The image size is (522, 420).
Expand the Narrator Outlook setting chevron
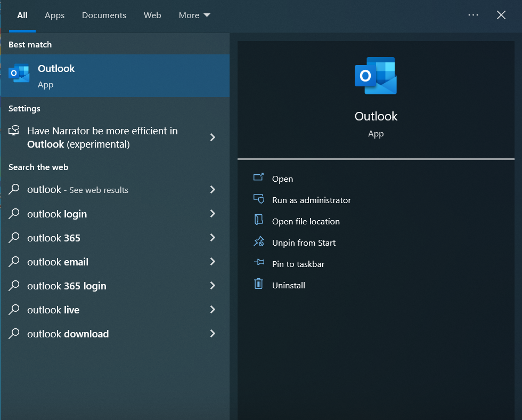pyautogui.click(x=213, y=137)
